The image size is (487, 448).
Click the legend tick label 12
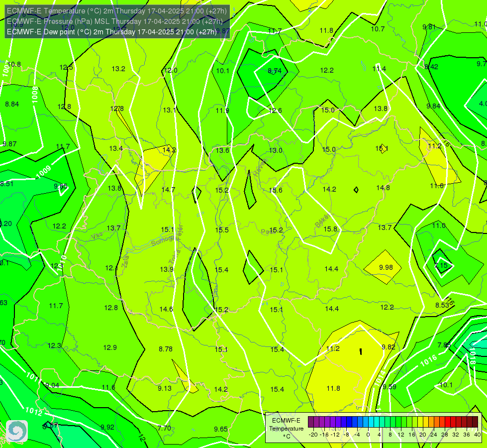(x=401, y=435)
